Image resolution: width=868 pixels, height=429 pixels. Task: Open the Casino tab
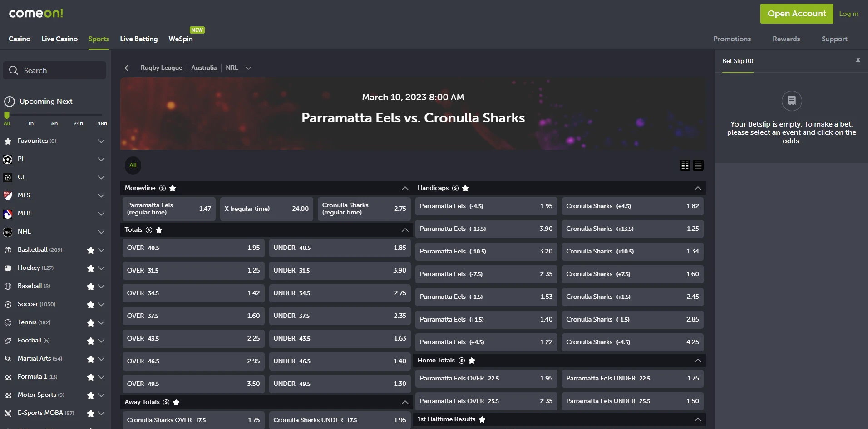tap(20, 39)
